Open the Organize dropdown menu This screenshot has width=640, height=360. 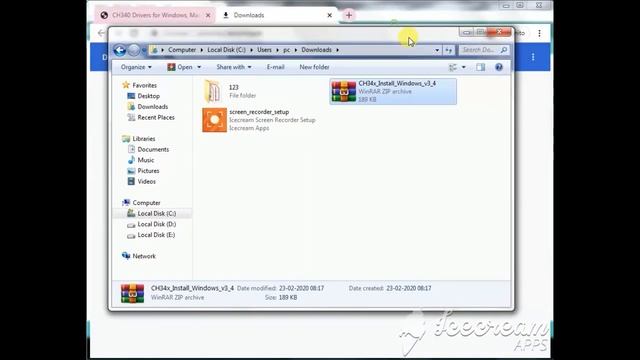tap(136, 67)
